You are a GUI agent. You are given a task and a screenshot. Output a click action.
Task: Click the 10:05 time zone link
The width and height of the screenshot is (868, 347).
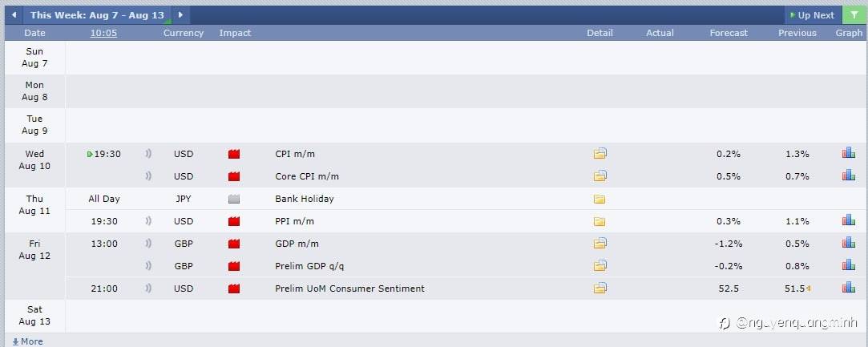103,33
